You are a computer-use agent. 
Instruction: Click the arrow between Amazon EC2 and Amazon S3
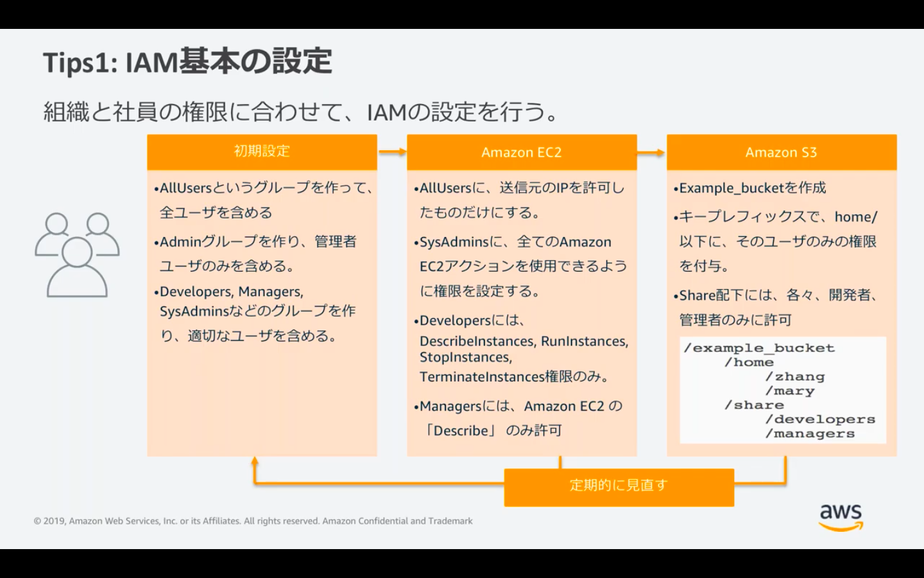[651, 152]
